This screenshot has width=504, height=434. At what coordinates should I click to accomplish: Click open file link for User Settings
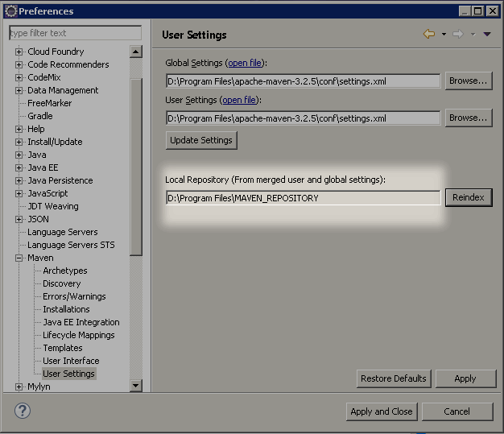pyautogui.click(x=239, y=100)
